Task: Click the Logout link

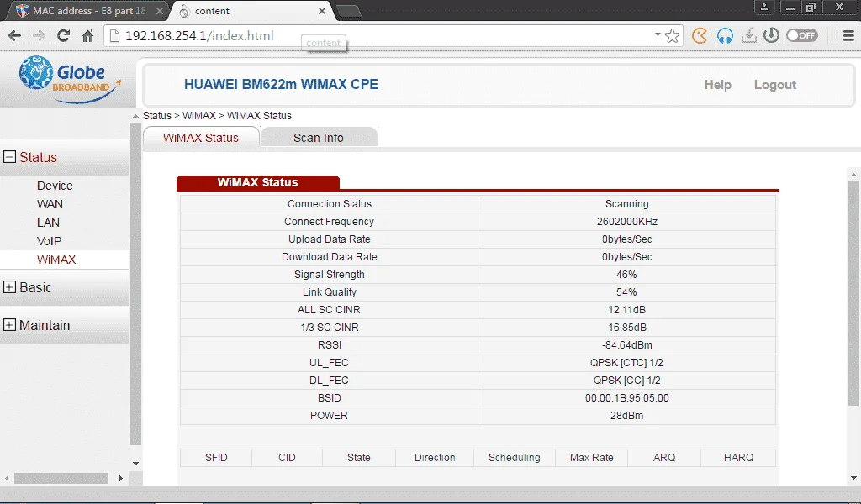Action: click(774, 85)
